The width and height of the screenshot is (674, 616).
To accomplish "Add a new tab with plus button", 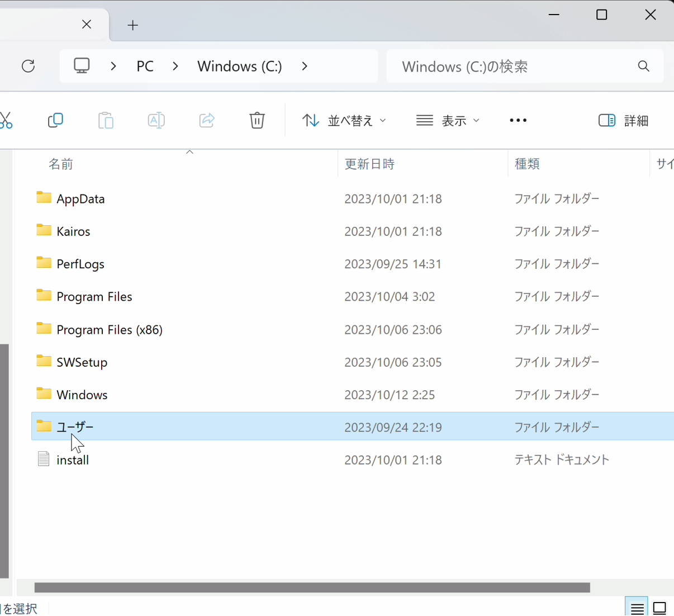I will pyautogui.click(x=132, y=25).
